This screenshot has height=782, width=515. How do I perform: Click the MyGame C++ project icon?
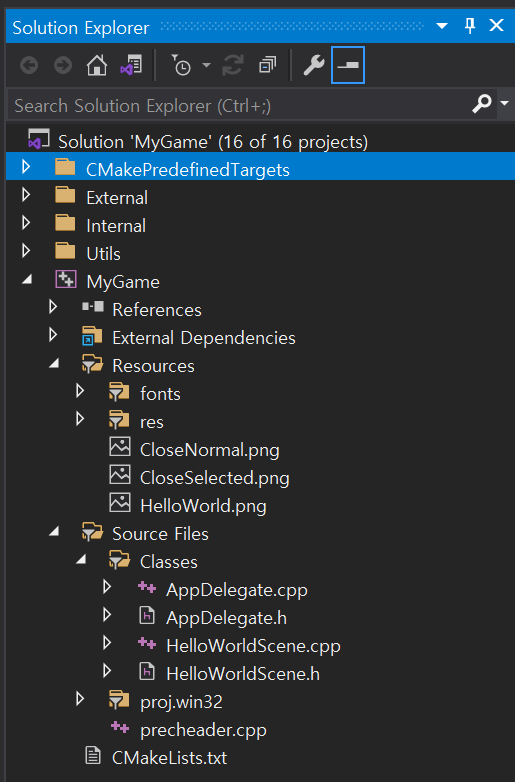pos(66,279)
